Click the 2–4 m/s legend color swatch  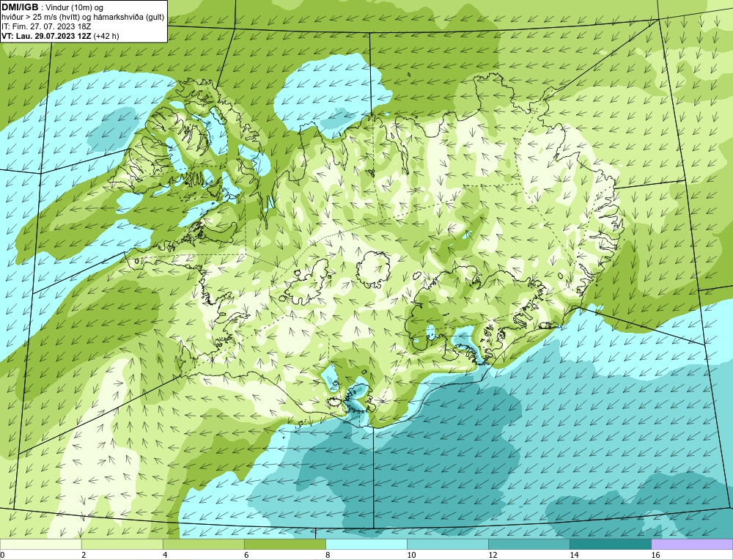122,544
